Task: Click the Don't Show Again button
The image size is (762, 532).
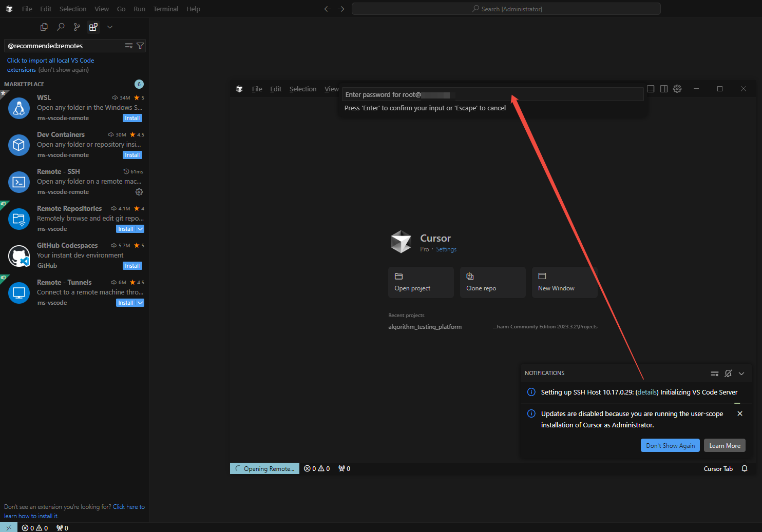Action: tap(670, 445)
